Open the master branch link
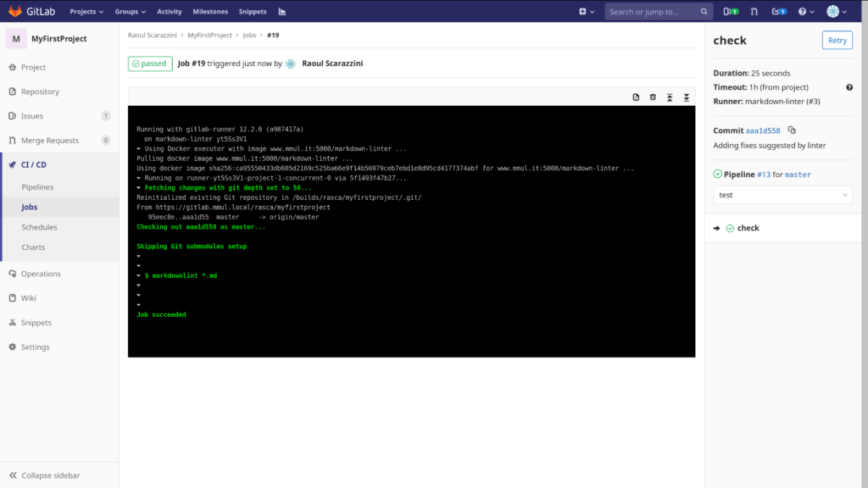Screen dimensions: 868x488 798,175
